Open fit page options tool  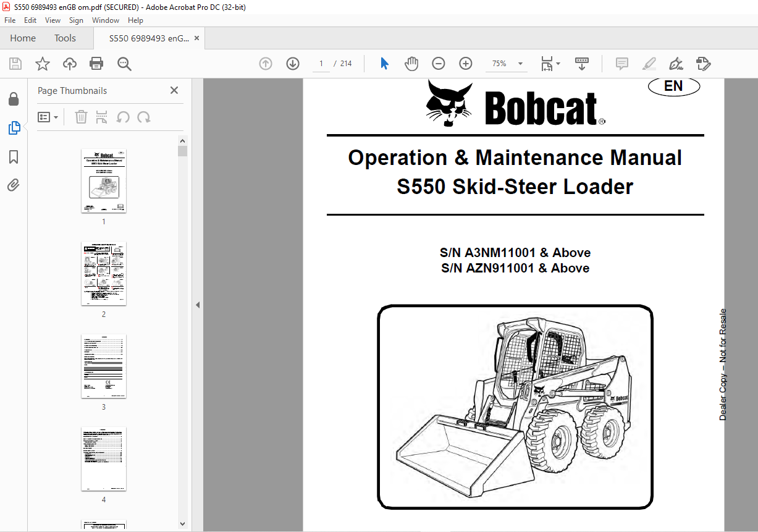(550, 64)
